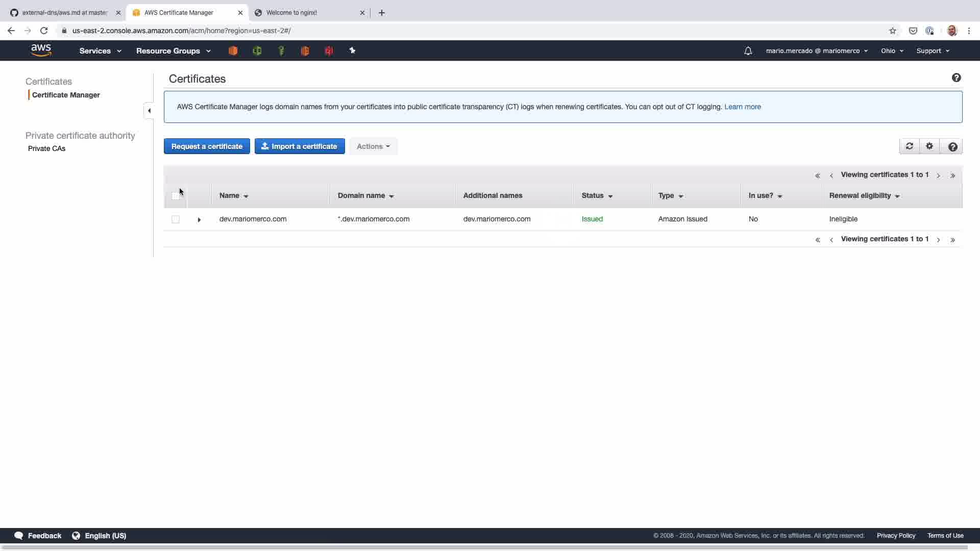Collapse the left sidebar arrow
The image size is (980, 551).
click(x=149, y=111)
